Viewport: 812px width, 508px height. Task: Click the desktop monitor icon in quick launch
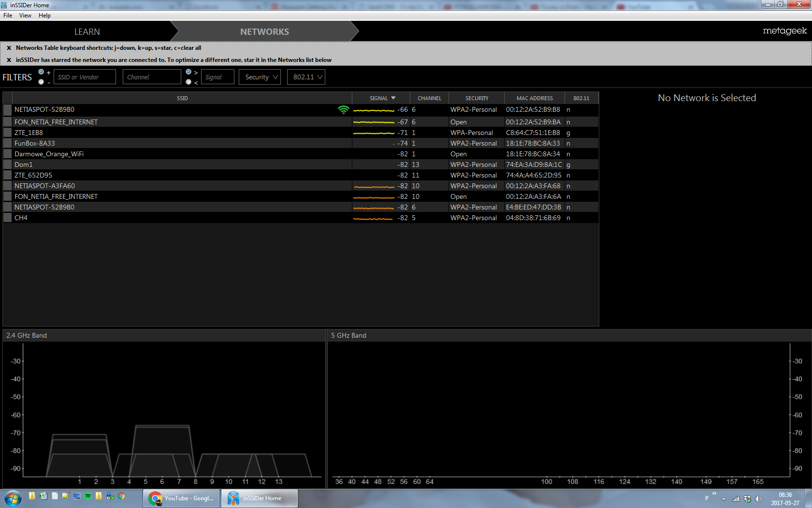pos(77,496)
